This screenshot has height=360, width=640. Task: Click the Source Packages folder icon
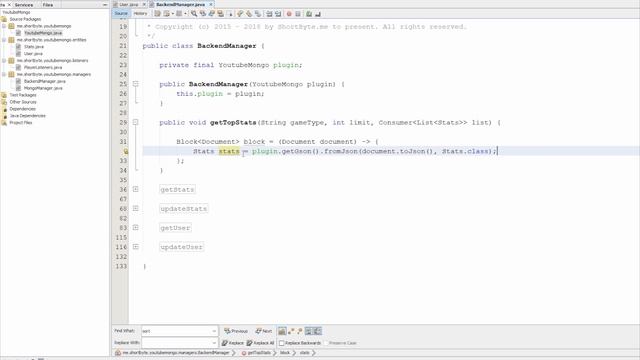click(4, 19)
